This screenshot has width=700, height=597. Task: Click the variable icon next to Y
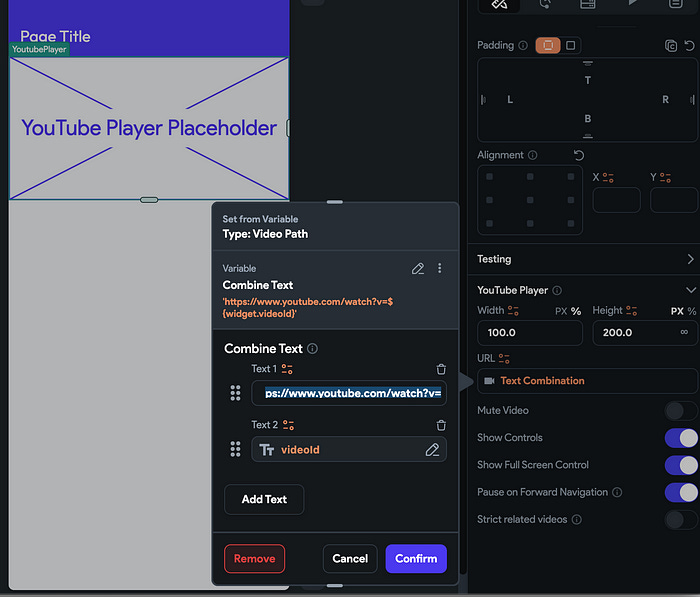(x=665, y=178)
